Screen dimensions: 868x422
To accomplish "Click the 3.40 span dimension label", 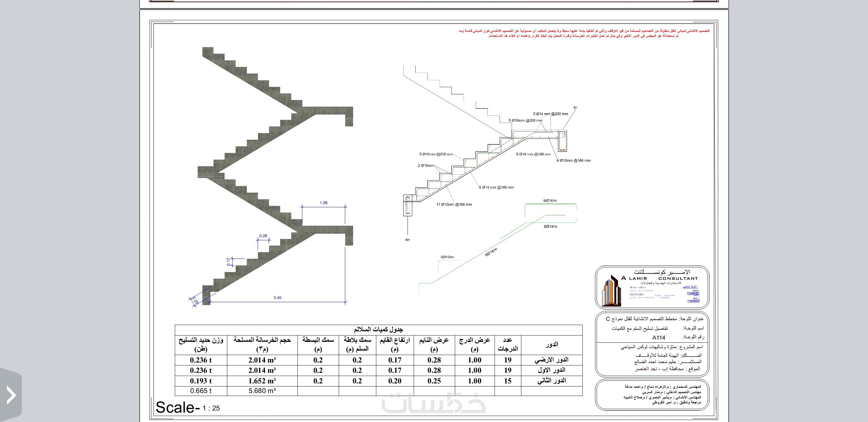I will (x=277, y=298).
